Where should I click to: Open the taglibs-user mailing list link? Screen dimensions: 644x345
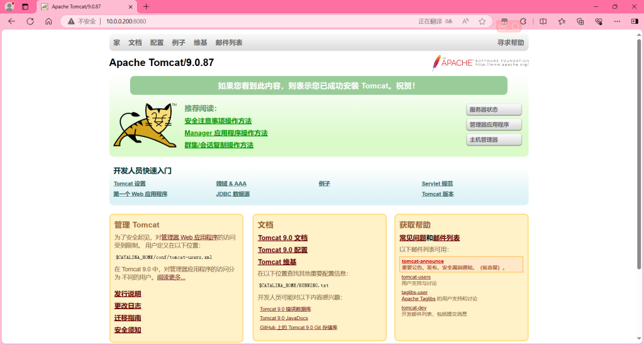[x=414, y=292]
